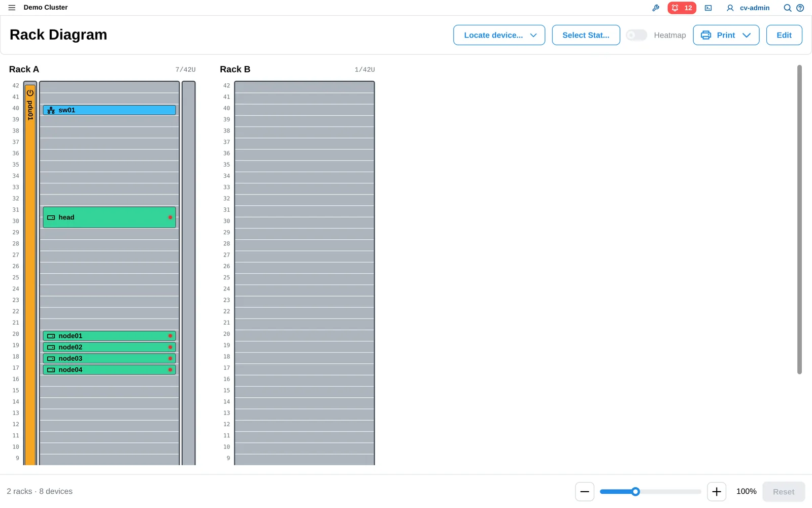Select the sw01 switch device
The height and width of the screenshot is (508, 812).
[109, 110]
